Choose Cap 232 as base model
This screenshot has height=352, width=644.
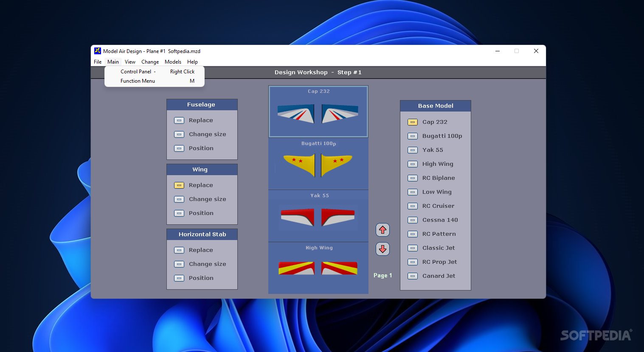[x=413, y=122]
